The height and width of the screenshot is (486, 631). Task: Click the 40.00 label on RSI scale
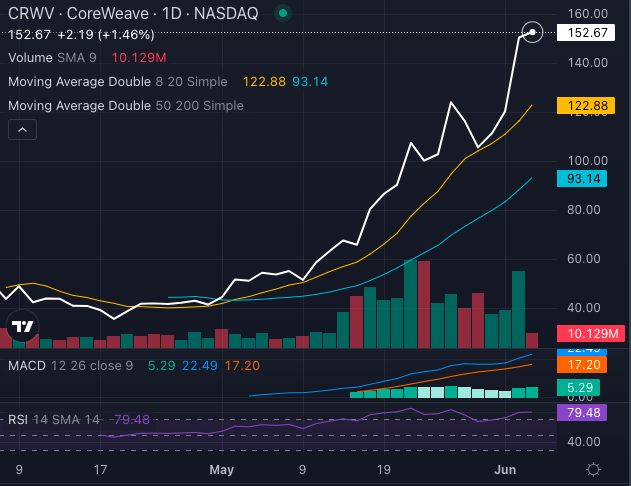pos(584,442)
